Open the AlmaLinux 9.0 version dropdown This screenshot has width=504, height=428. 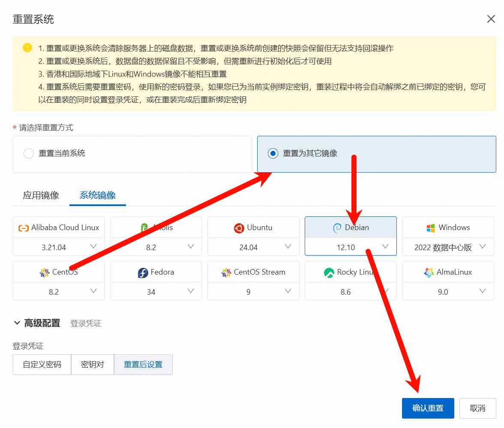[448, 291]
